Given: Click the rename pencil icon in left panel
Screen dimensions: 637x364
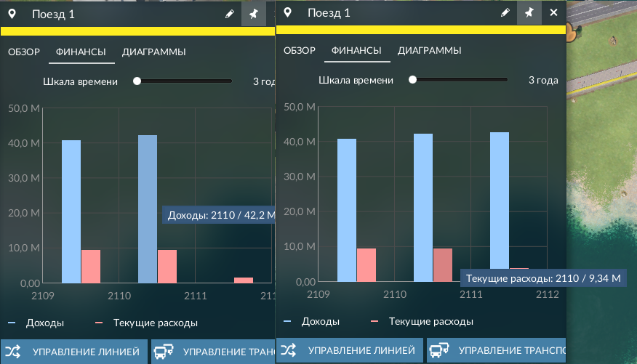Looking at the screenshot, I should point(230,15).
